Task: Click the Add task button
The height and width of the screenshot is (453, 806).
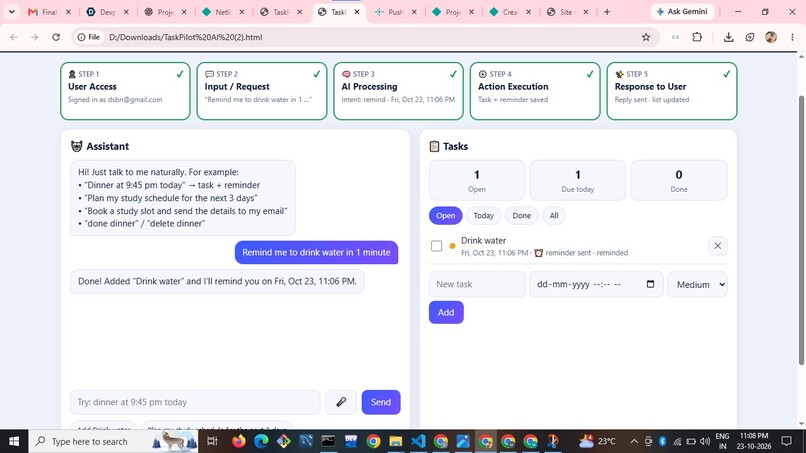Action: tap(446, 312)
